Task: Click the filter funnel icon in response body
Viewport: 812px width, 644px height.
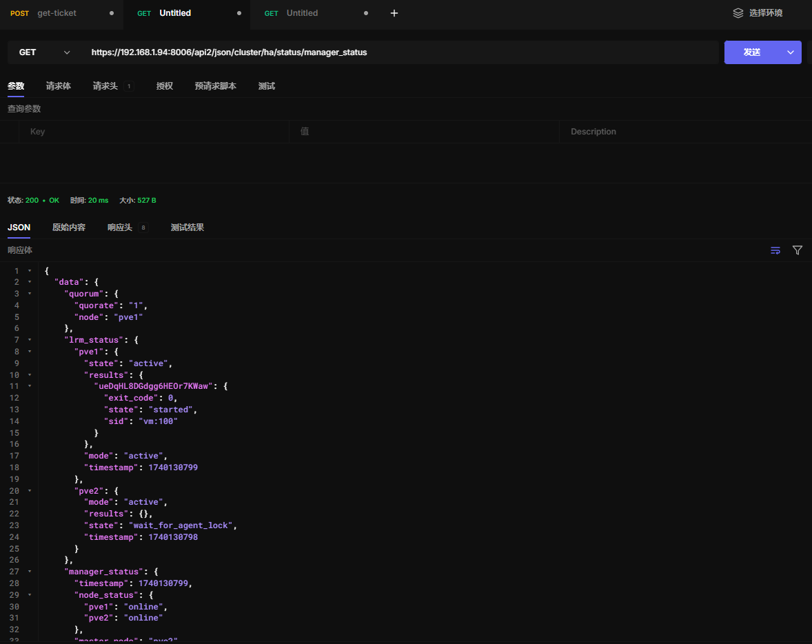Action: [798, 250]
